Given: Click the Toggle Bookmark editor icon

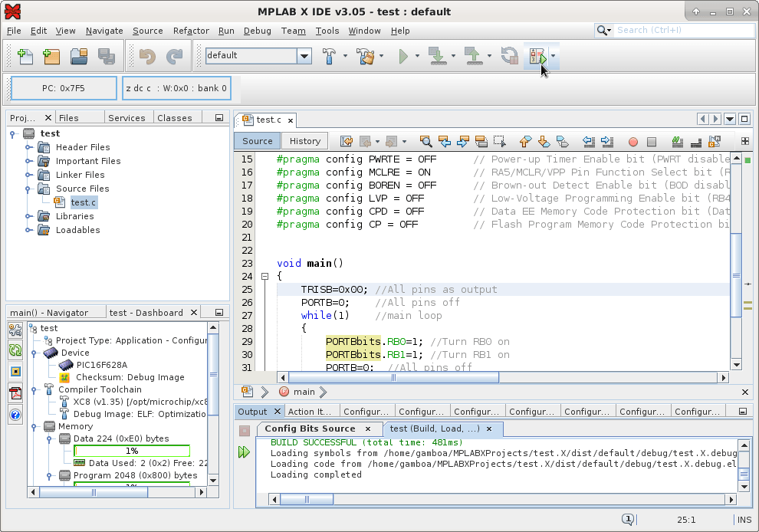Looking at the screenshot, I should pos(481,141).
